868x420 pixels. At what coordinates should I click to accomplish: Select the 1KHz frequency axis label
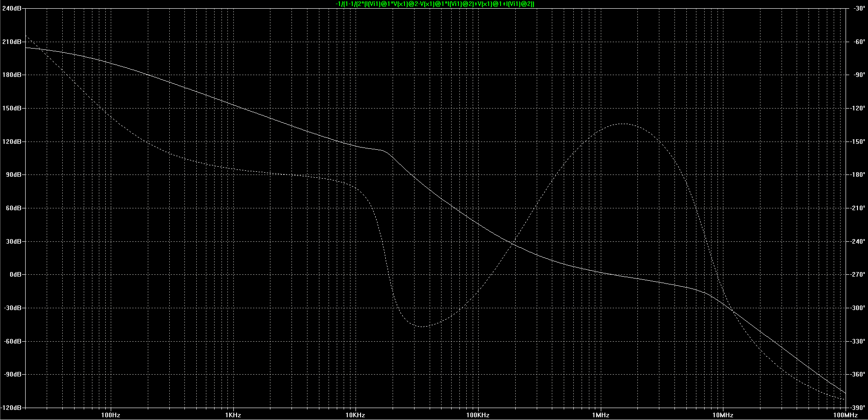(x=233, y=415)
